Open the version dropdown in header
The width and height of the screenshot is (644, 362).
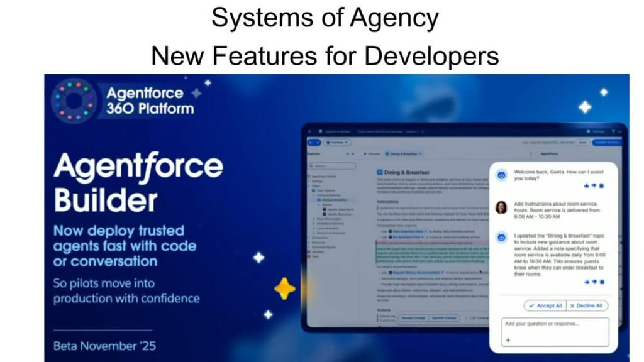[423, 131]
